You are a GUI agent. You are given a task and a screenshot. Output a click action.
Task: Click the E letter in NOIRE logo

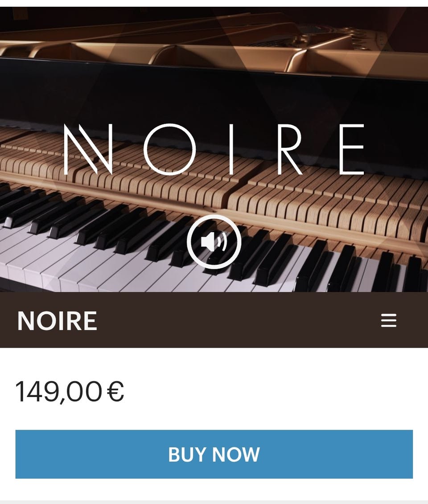coord(351,149)
